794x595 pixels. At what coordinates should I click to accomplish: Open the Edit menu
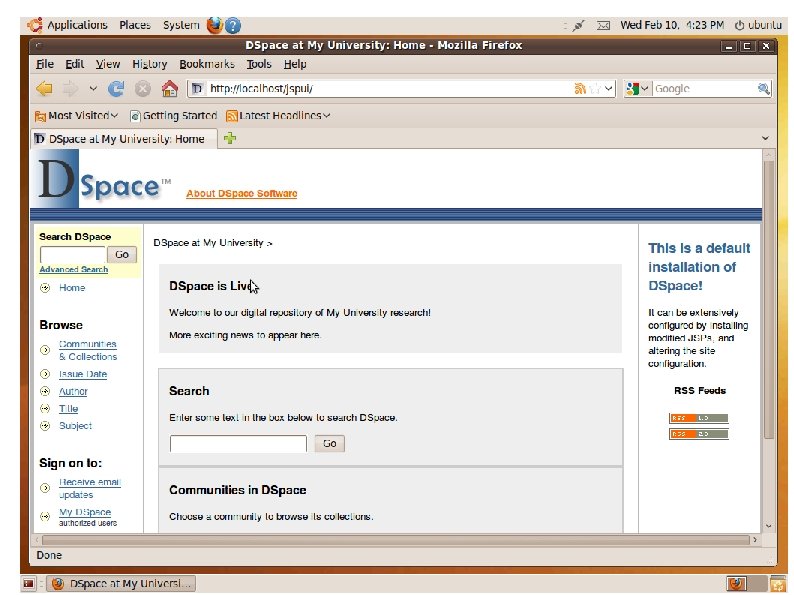coord(74,64)
